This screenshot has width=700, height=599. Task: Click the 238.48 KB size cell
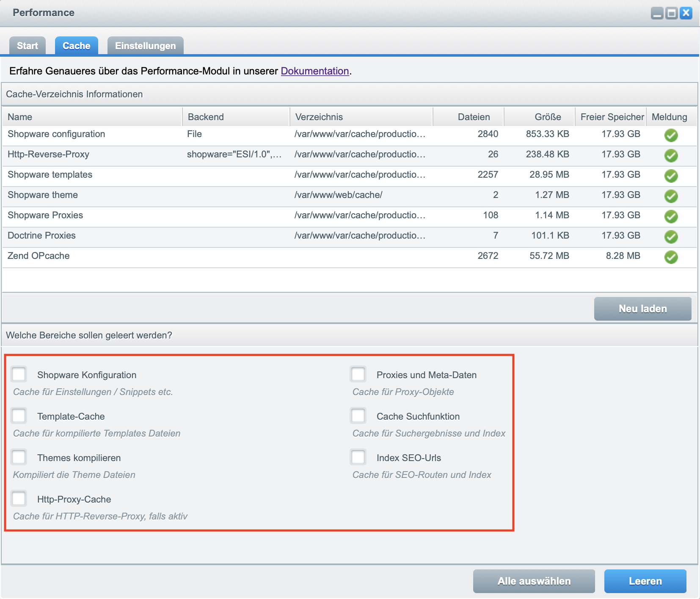[x=547, y=154]
